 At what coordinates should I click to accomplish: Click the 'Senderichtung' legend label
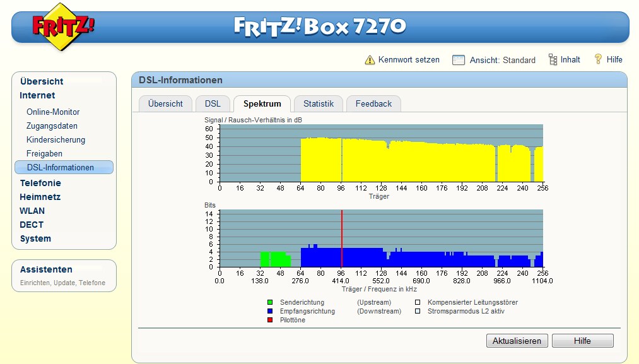pyautogui.click(x=302, y=302)
